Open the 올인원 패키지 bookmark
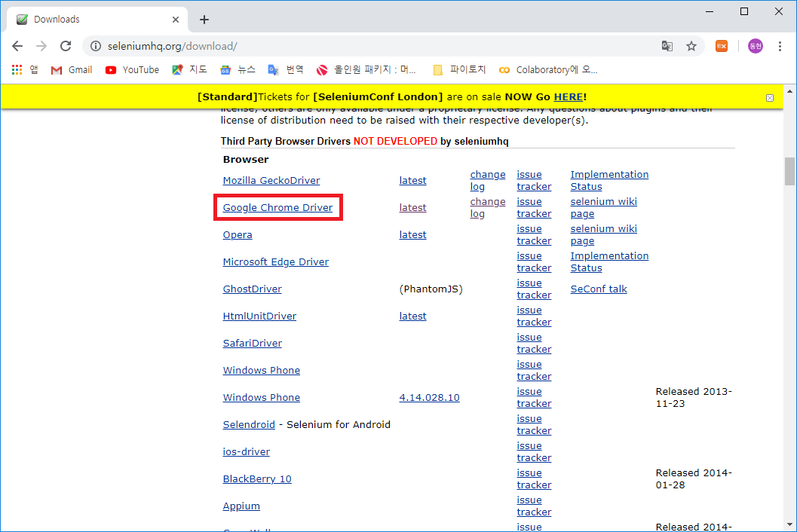Viewport: 797px width, 532px height. pyautogui.click(x=366, y=69)
